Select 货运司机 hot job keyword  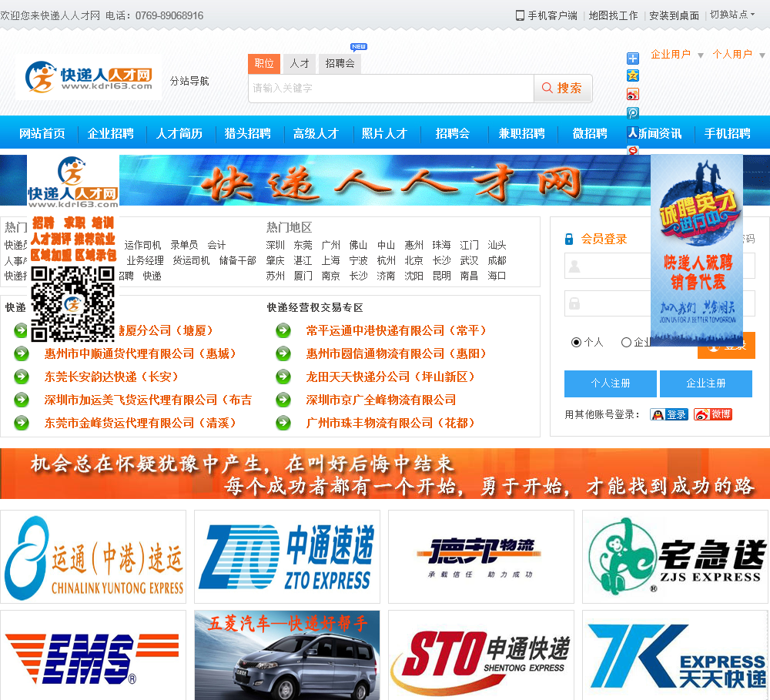[191, 261]
